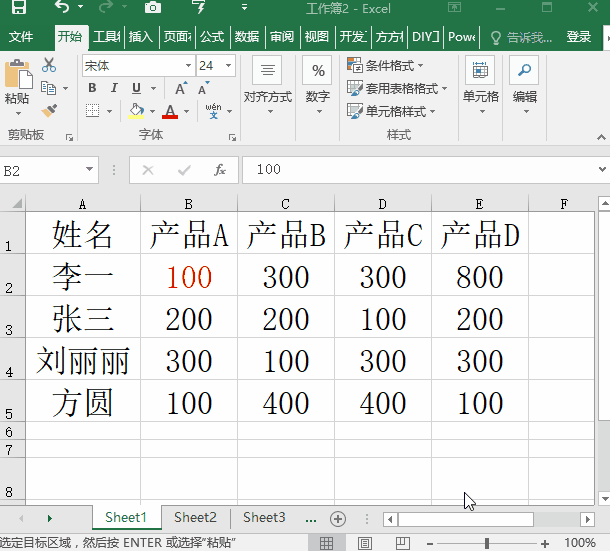Switch to Sheet2 tab
610x551 pixels.
coord(195,518)
